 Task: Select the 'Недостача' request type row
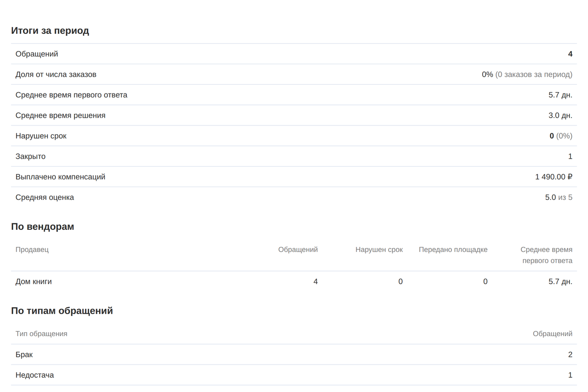coord(294,375)
